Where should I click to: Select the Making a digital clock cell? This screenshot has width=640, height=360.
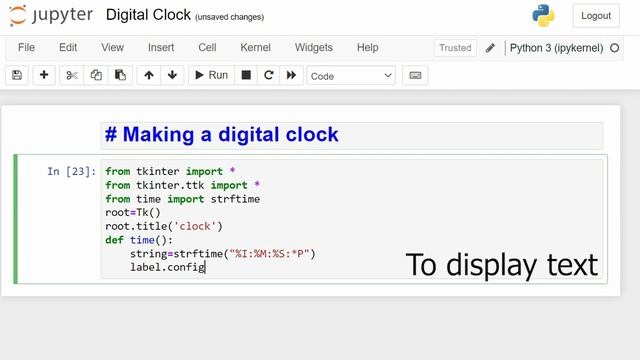point(351,135)
